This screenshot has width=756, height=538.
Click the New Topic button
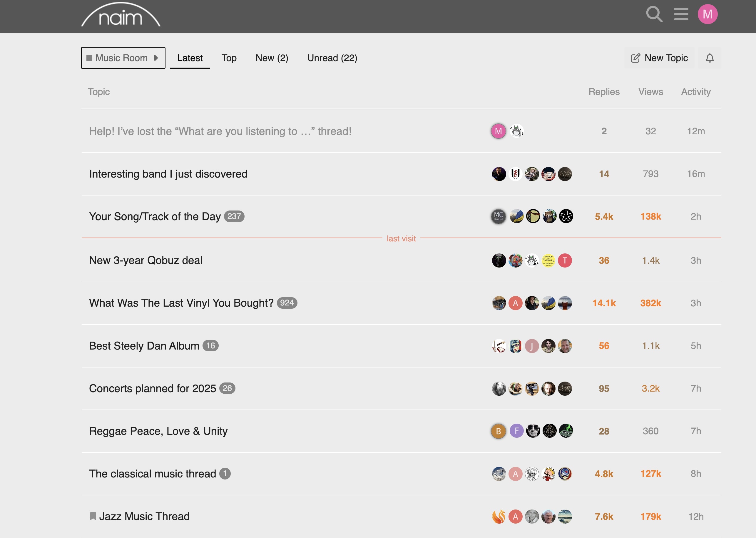click(x=659, y=58)
